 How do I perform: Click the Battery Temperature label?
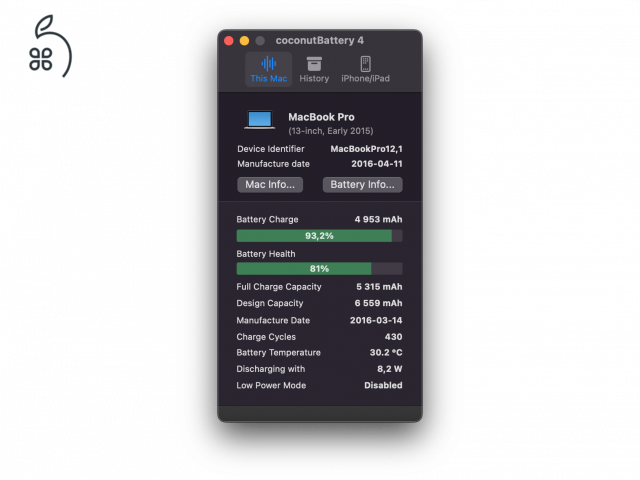coord(278,353)
